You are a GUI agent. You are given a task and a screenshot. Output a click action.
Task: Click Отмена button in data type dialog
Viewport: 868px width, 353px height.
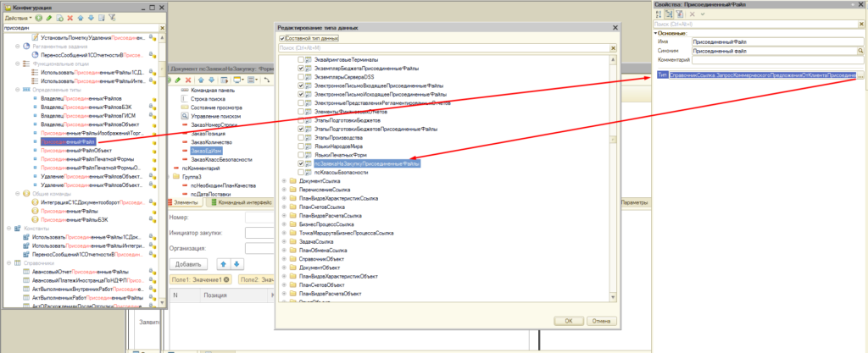[601, 321]
